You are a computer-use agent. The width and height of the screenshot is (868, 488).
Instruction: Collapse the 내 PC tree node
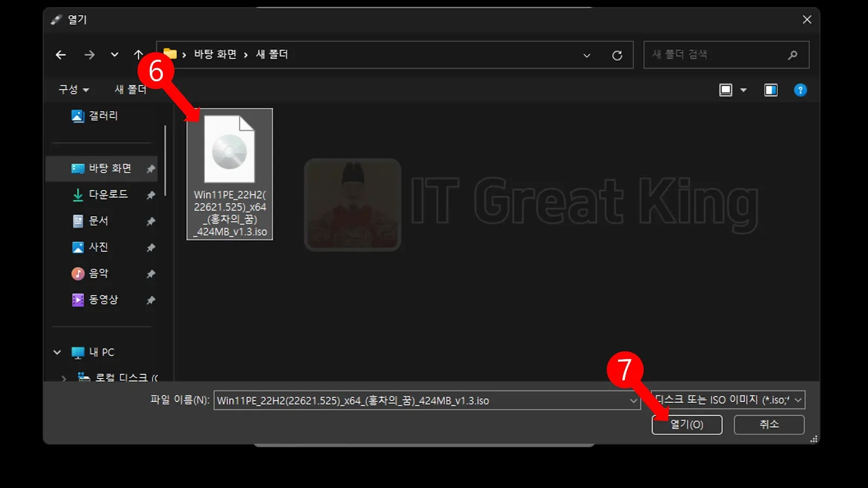[x=57, y=352]
